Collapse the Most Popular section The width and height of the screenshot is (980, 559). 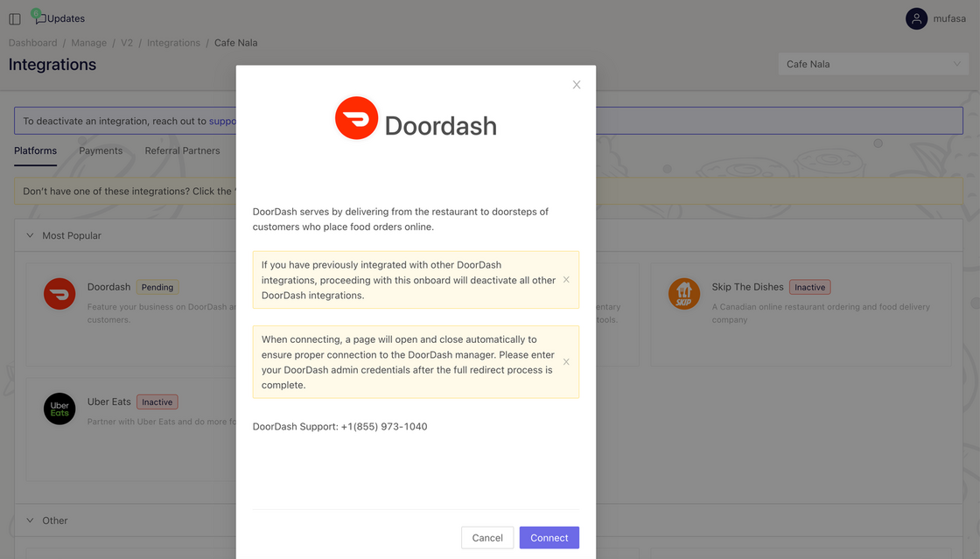(29, 235)
